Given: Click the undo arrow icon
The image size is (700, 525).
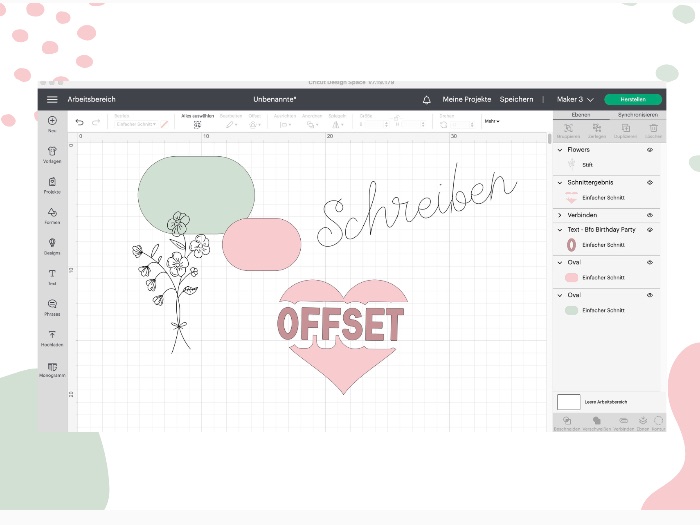Looking at the screenshot, I should [80, 122].
